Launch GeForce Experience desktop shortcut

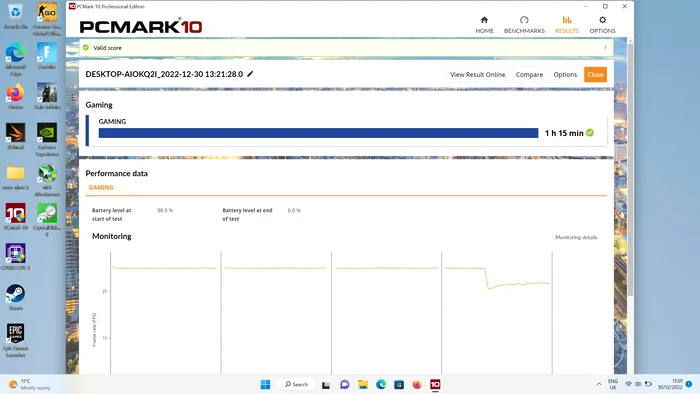click(47, 140)
